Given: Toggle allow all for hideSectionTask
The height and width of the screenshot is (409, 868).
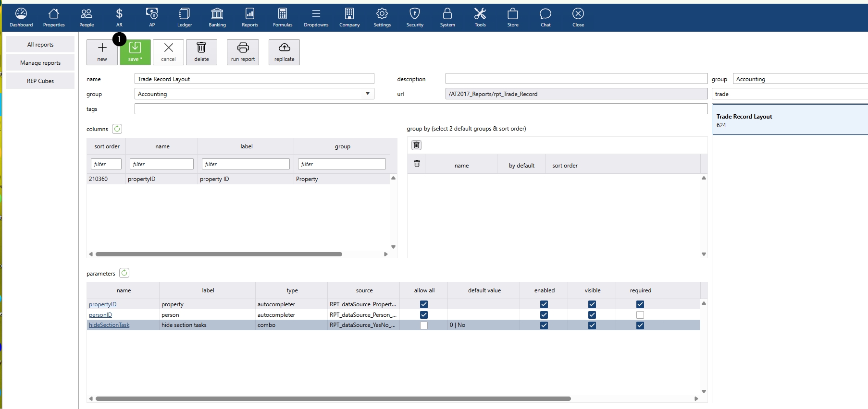Looking at the screenshot, I should [424, 325].
